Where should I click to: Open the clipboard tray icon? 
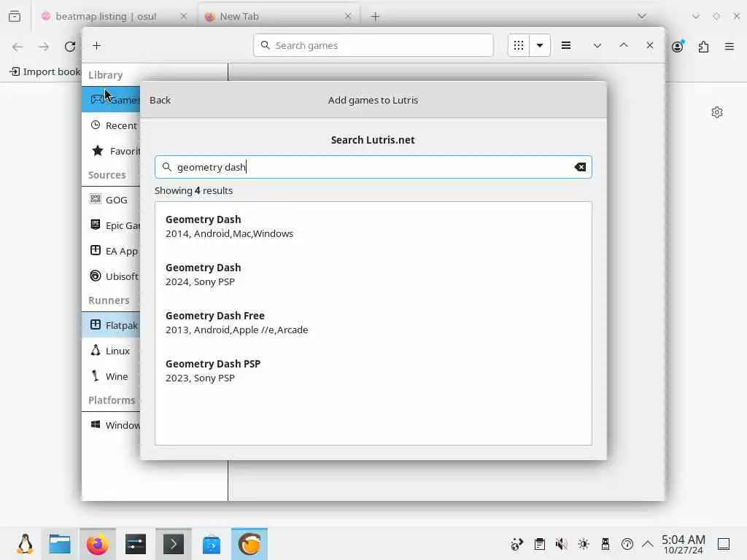click(x=539, y=544)
